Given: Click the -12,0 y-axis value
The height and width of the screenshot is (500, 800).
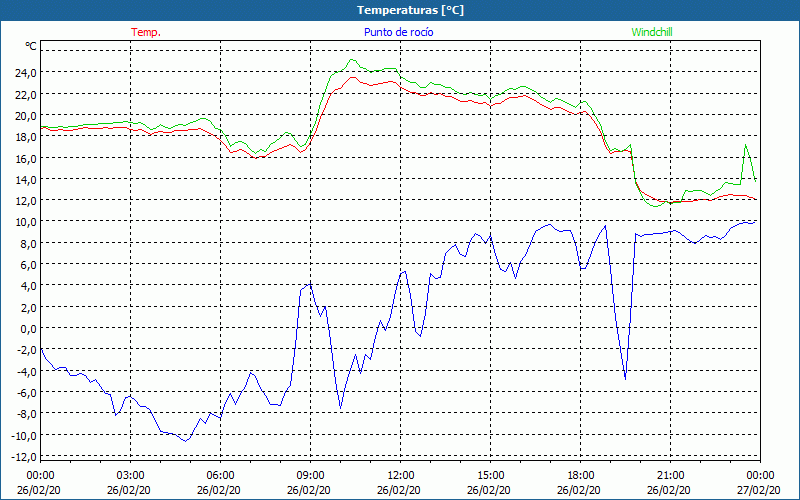Looking at the screenshot, I should pos(24,457).
